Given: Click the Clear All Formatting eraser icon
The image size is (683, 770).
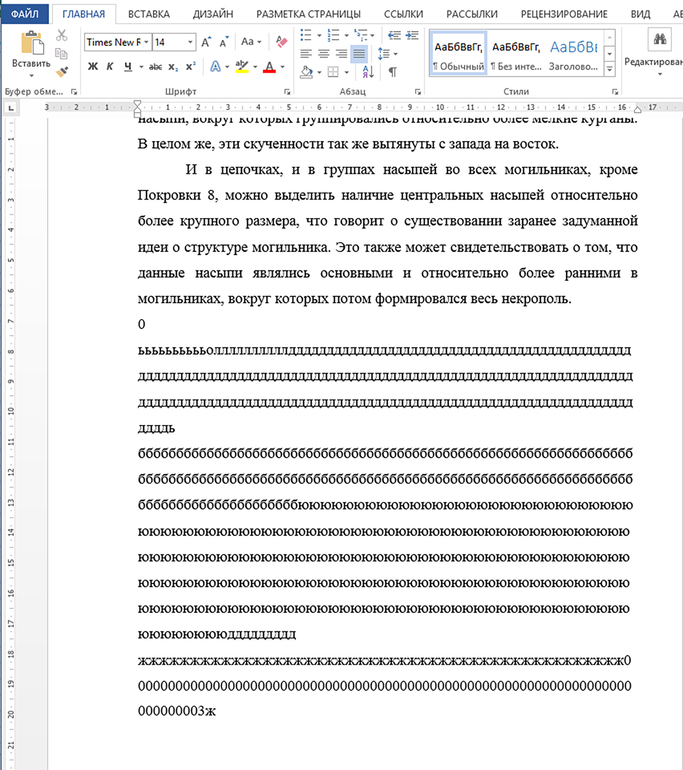Looking at the screenshot, I should 281,42.
